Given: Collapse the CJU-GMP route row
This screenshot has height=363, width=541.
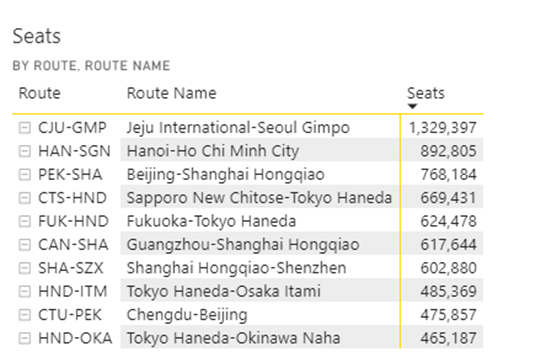Looking at the screenshot, I should [24, 128].
